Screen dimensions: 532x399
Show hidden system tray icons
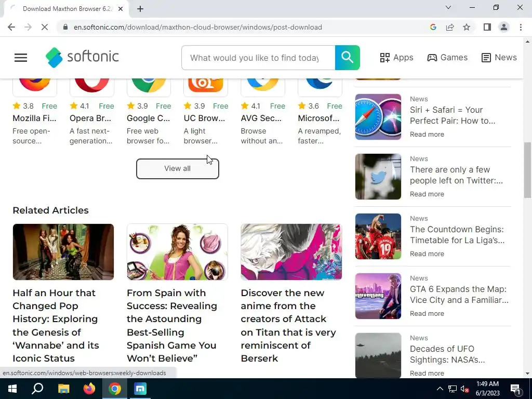coord(440,389)
